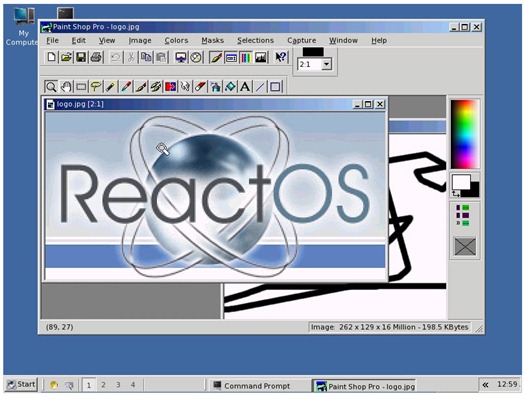Switch to virtual desktop 2
The height and width of the screenshot is (397, 524).
(x=103, y=385)
